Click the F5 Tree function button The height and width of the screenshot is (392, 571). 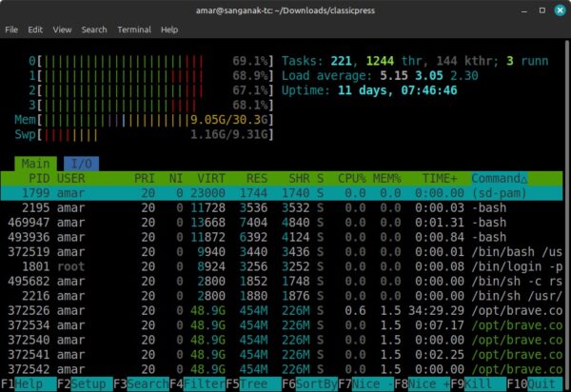pyautogui.click(x=253, y=384)
